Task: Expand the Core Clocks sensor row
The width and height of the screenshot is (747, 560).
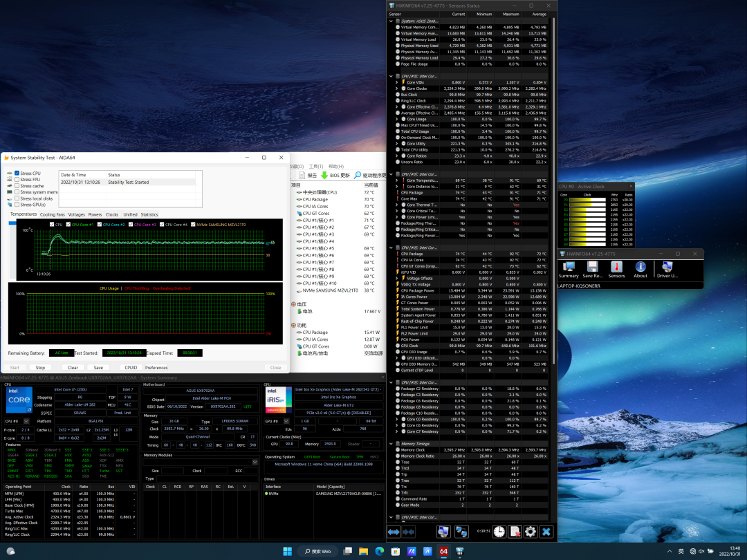Action: pos(397,88)
